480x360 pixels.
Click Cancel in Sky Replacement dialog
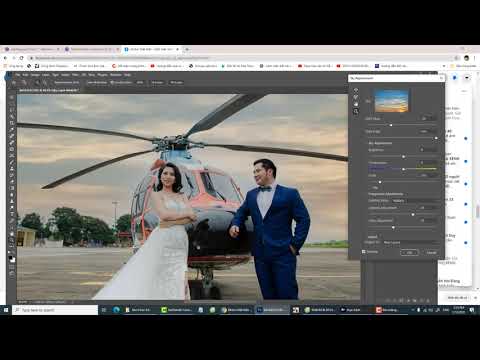[x=431, y=252]
